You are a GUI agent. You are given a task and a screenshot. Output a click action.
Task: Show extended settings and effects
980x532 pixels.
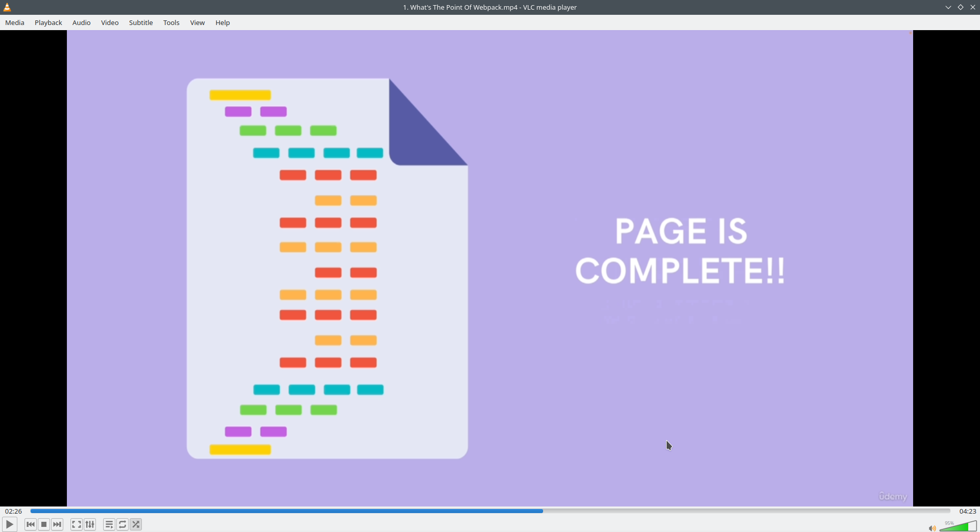click(90, 524)
